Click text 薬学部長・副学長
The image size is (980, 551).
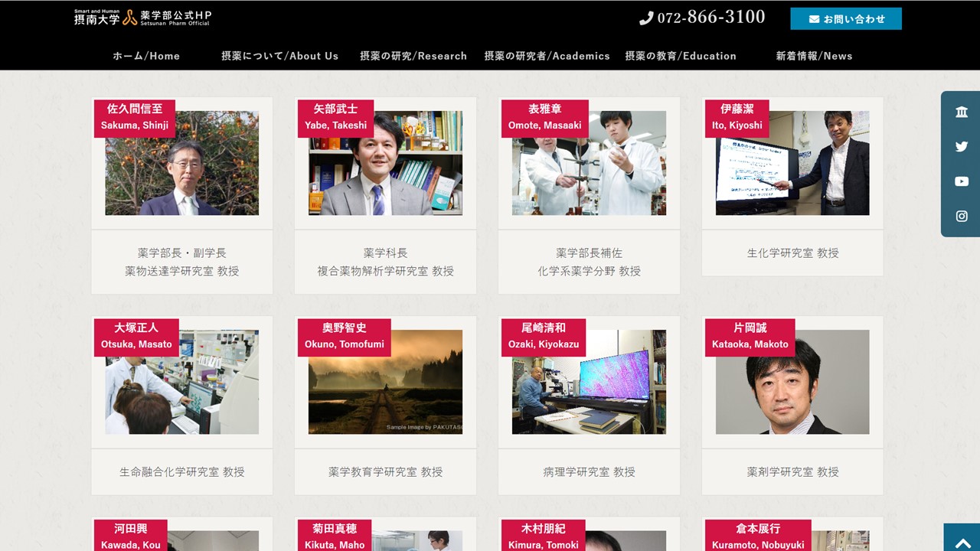tap(182, 253)
